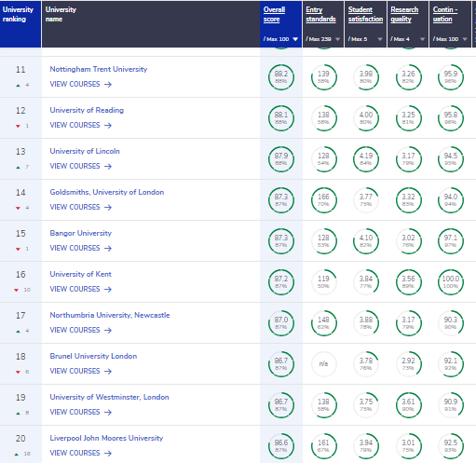Open University of Lincoln page
This screenshot has height=463, width=476.
point(85,151)
